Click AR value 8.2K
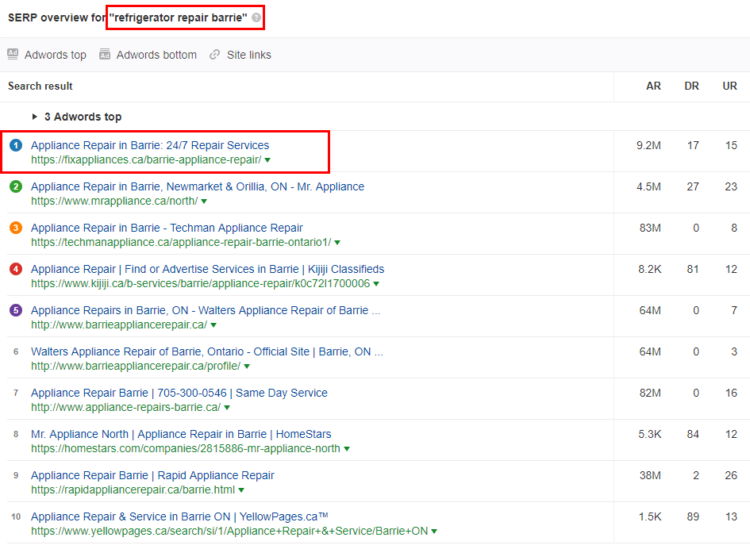 click(650, 269)
